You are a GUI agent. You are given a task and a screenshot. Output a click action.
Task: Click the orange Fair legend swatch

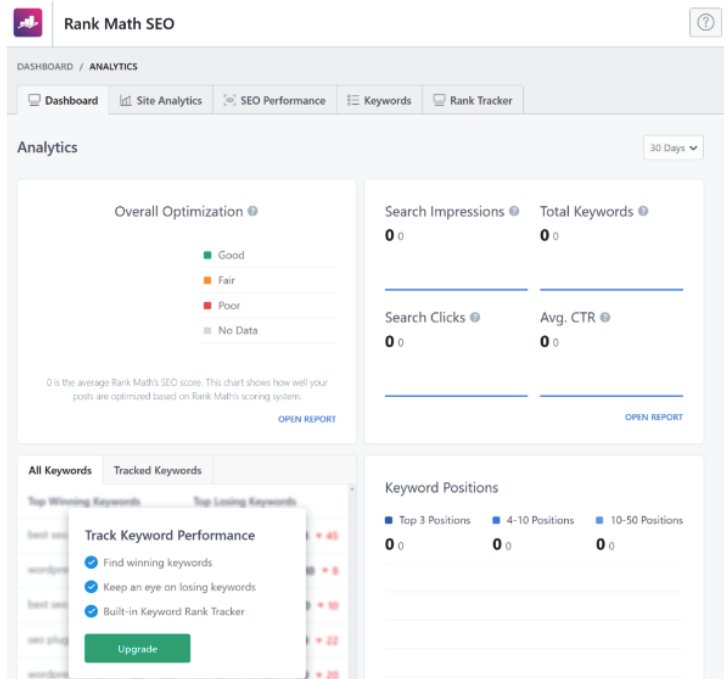pos(207,280)
